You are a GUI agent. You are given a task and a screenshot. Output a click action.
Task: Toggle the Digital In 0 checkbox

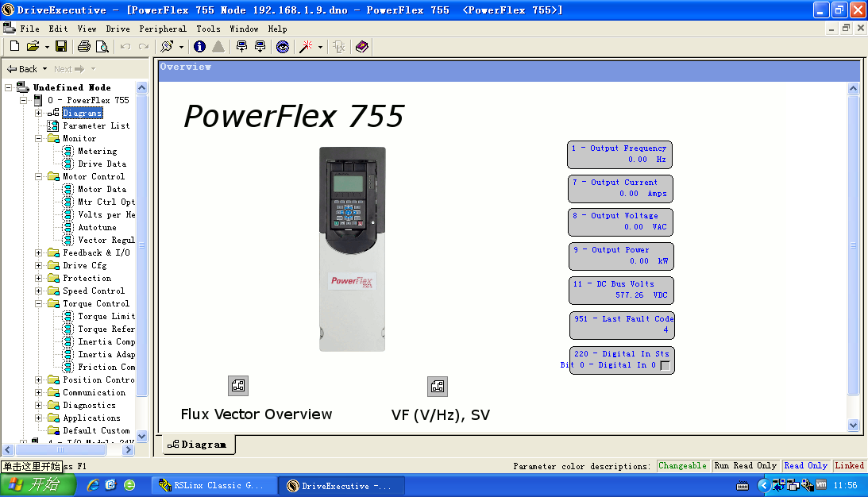click(x=665, y=365)
